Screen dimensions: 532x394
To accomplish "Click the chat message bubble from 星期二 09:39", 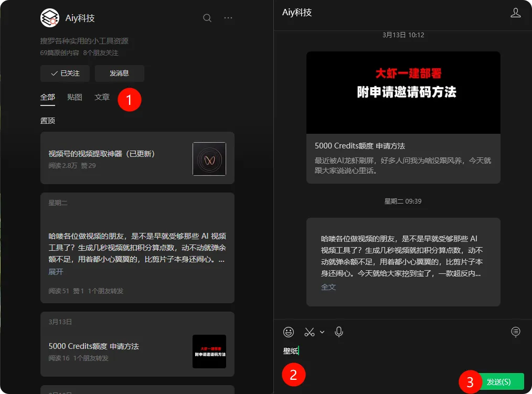I will pyautogui.click(x=403, y=262).
